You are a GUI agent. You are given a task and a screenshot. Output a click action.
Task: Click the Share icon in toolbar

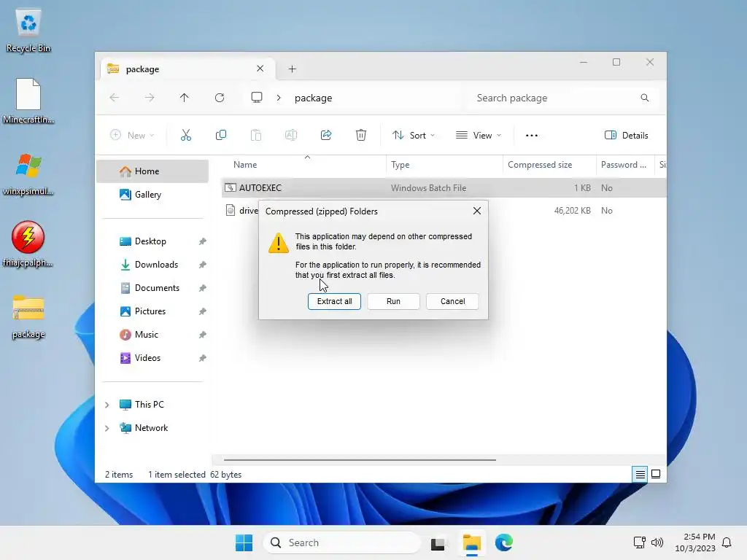click(x=326, y=135)
